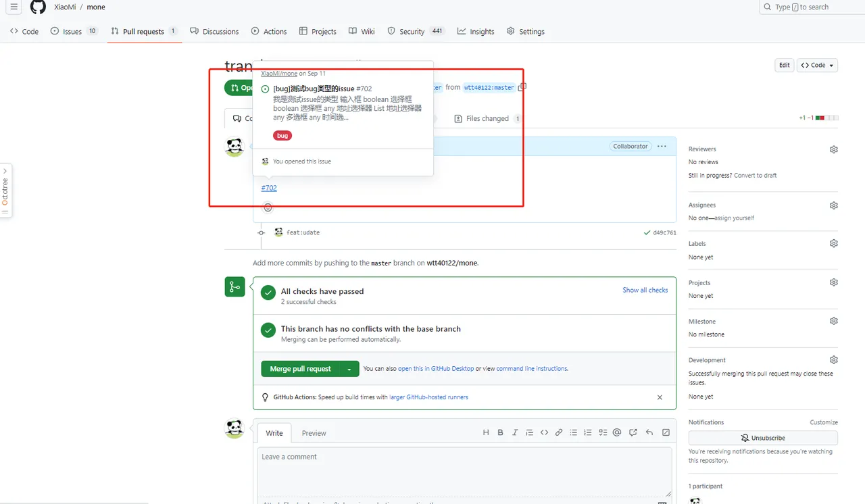This screenshot has width=865, height=504.
Task: Open the Labels settings gear
Action: coord(834,243)
